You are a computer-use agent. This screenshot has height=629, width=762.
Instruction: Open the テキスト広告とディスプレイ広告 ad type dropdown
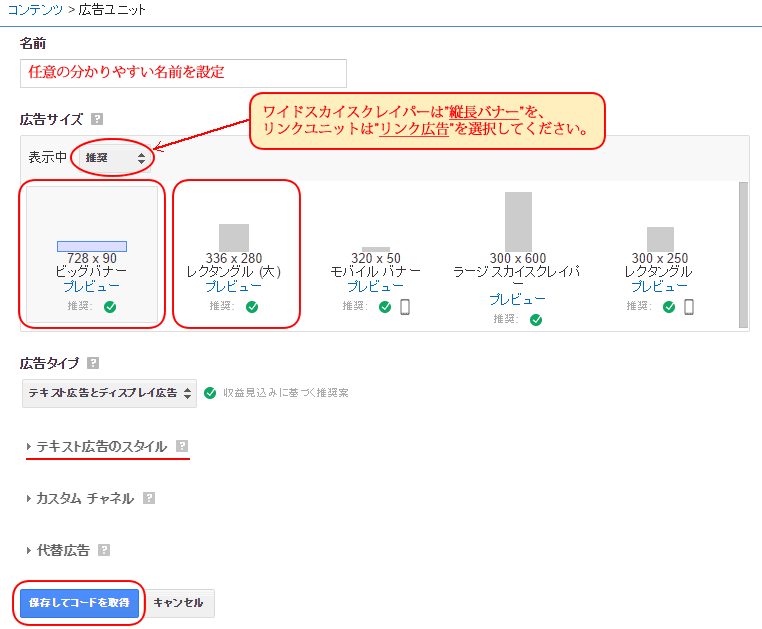click(x=109, y=393)
